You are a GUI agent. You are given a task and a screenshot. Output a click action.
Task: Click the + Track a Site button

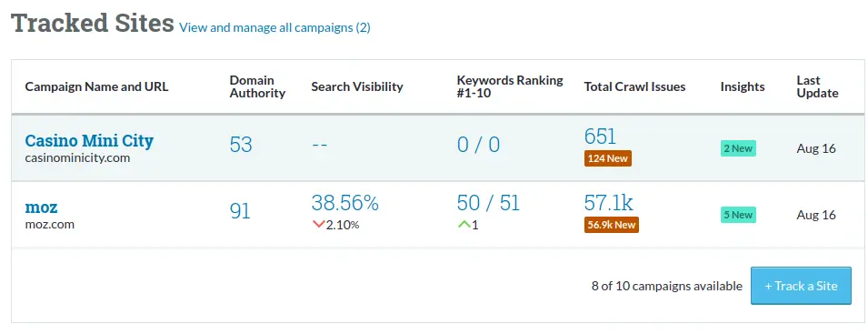pos(801,286)
